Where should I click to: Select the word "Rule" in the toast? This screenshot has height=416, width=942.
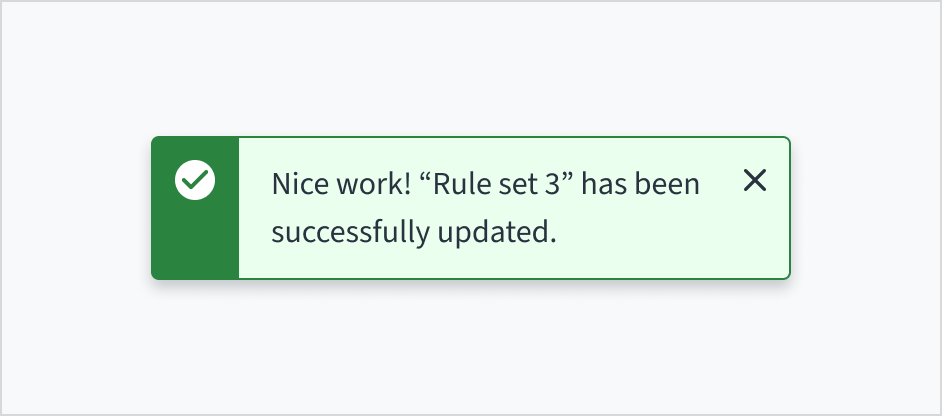456,185
